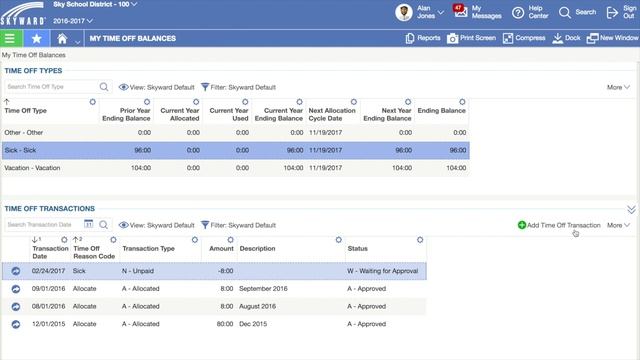Open column options for Next Allocation Cycle Date
This screenshot has height=360, width=640.
click(x=353, y=102)
